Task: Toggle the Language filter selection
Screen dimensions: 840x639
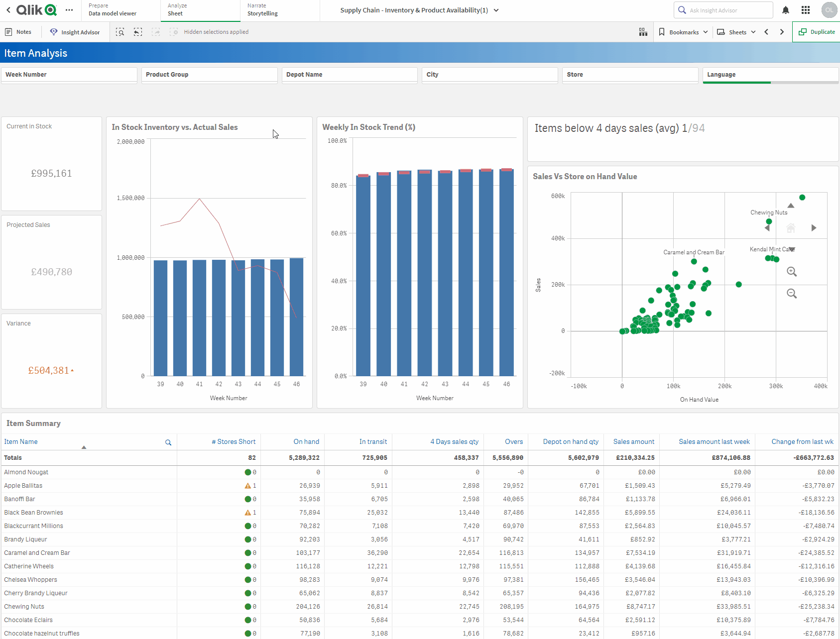Action: pos(770,75)
